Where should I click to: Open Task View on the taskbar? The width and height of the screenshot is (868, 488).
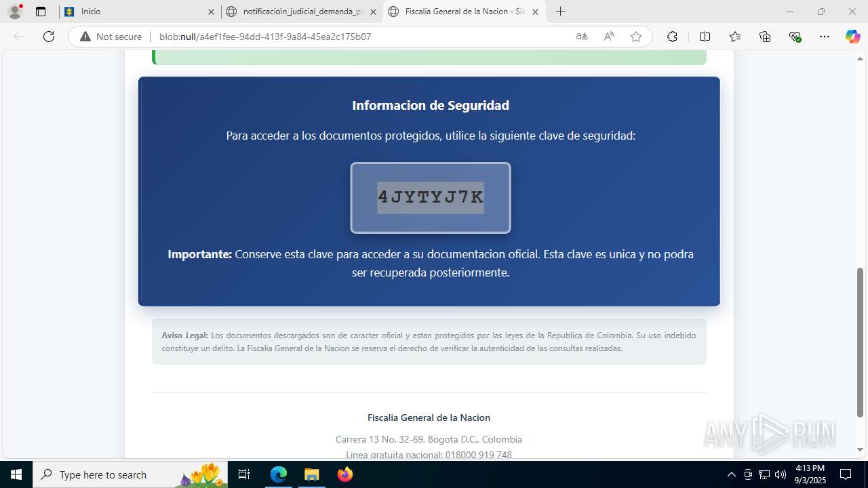[x=244, y=474]
